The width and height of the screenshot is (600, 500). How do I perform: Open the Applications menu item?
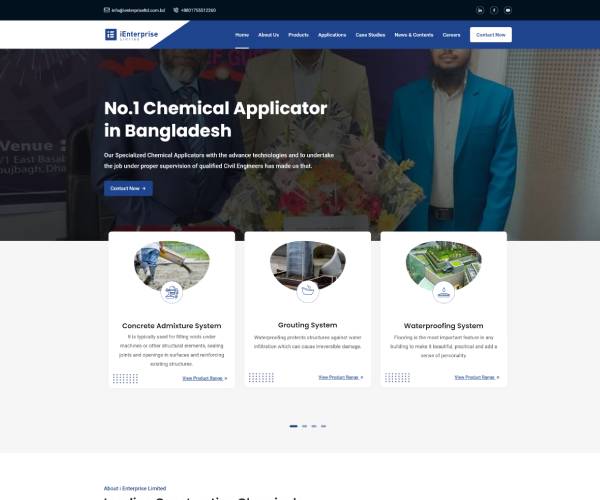click(x=332, y=35)
